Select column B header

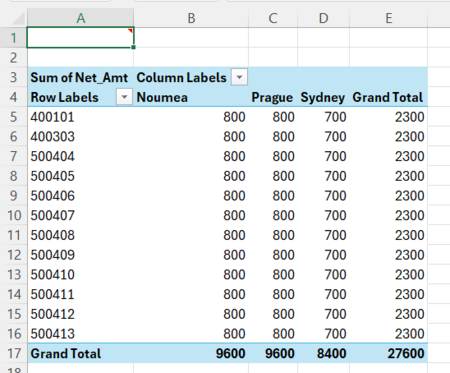tap(191, 18)
